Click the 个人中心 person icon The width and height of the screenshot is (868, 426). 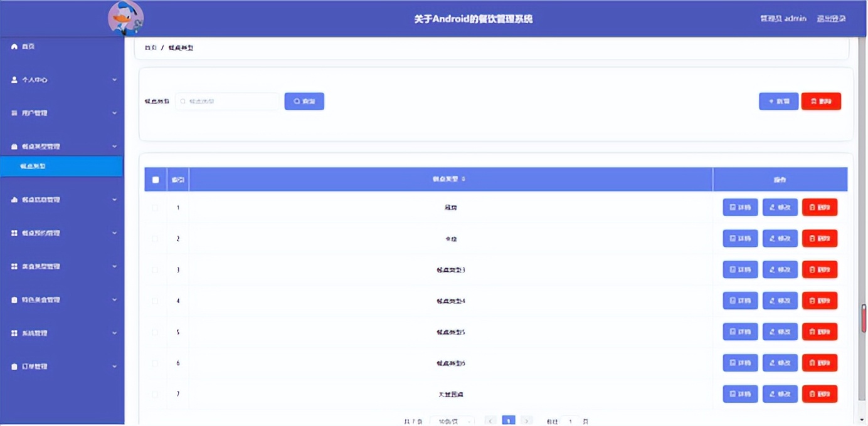point(14,80)
